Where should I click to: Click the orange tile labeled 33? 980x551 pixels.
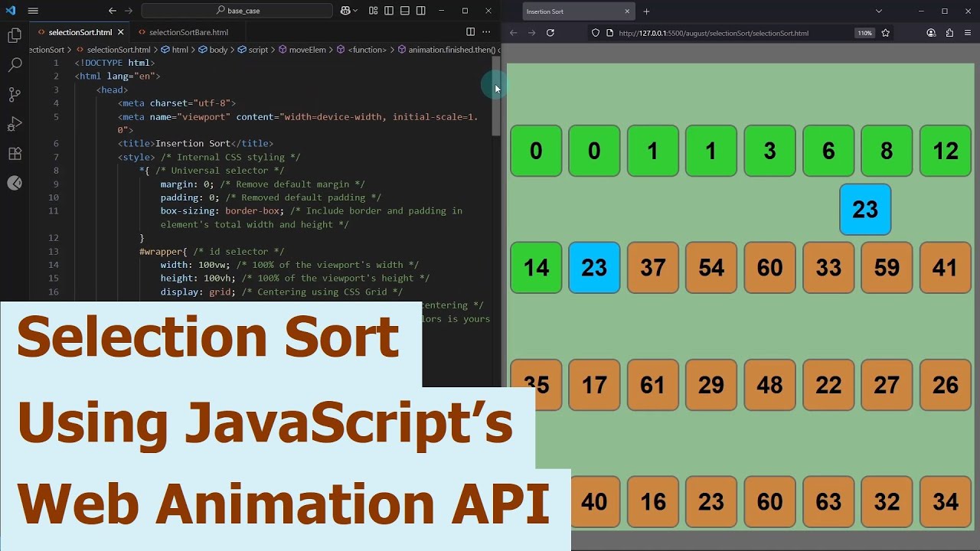tap(828, 268)
